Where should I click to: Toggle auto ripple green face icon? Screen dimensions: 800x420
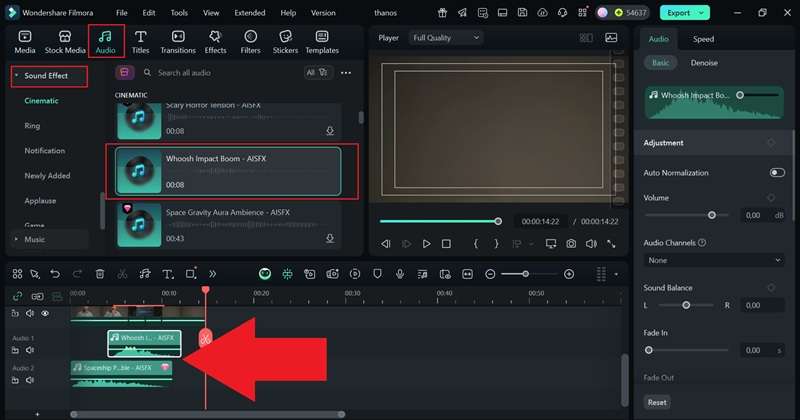pyautogui.click(x=265, y=274)
